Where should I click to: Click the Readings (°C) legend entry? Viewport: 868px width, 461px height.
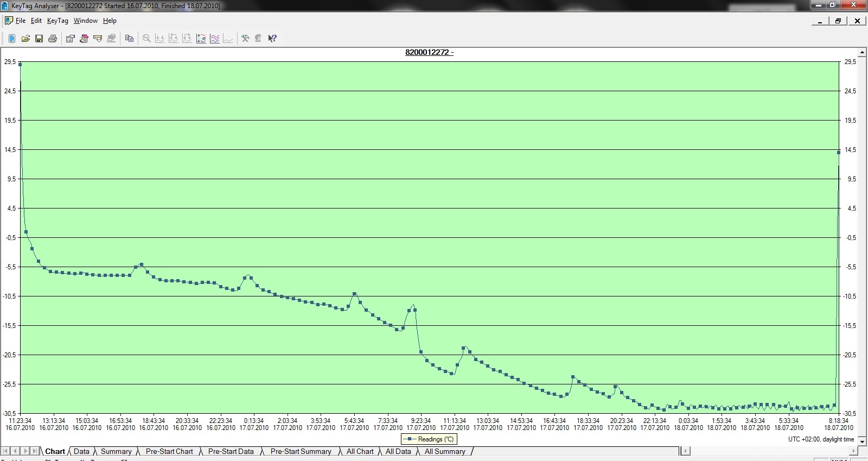(x=430, y=439)
